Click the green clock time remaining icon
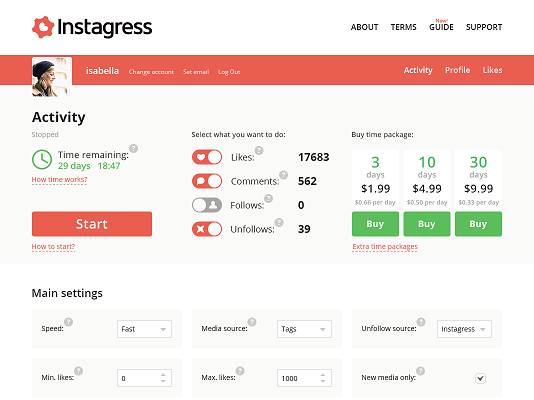This screenshot has width=534, height=400. pyautogui.click(x=42, y=159)
